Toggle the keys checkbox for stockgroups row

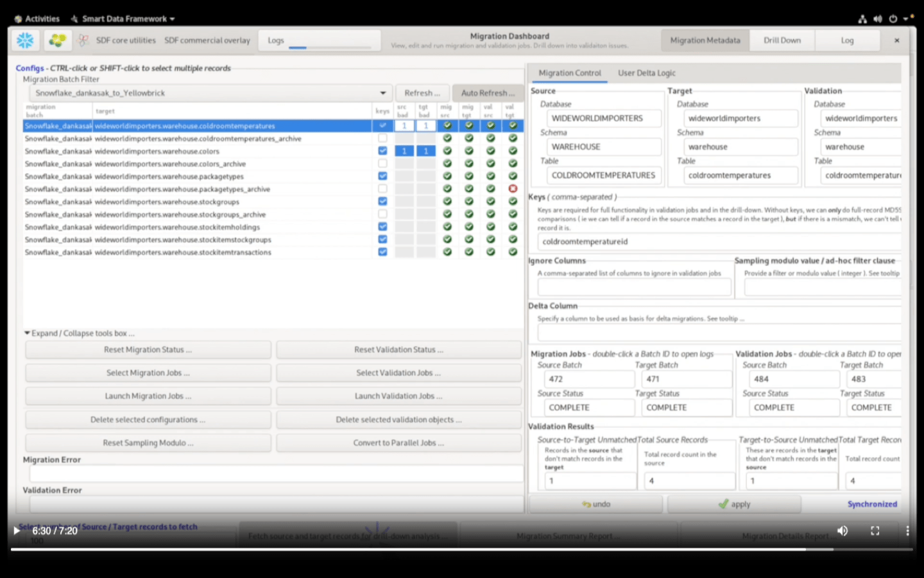tap(382, 201)
